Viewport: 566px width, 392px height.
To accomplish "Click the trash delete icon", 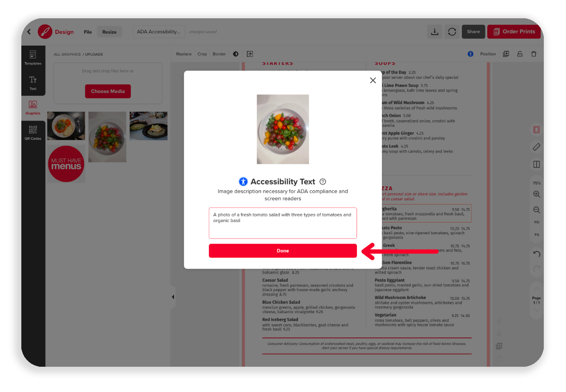I will tap(534, 54).
